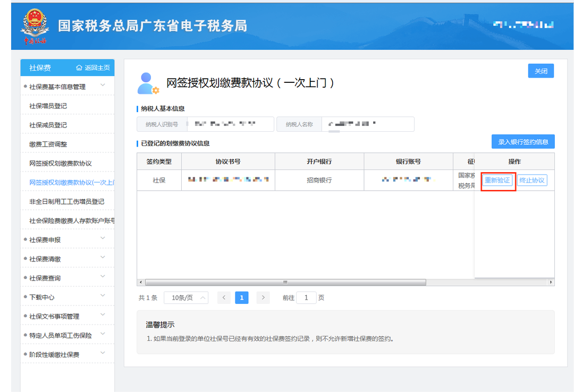Open 非全日制用工工伤增员登记 menu item
Screen dimensions: 574x392
[x=66, y=202]
